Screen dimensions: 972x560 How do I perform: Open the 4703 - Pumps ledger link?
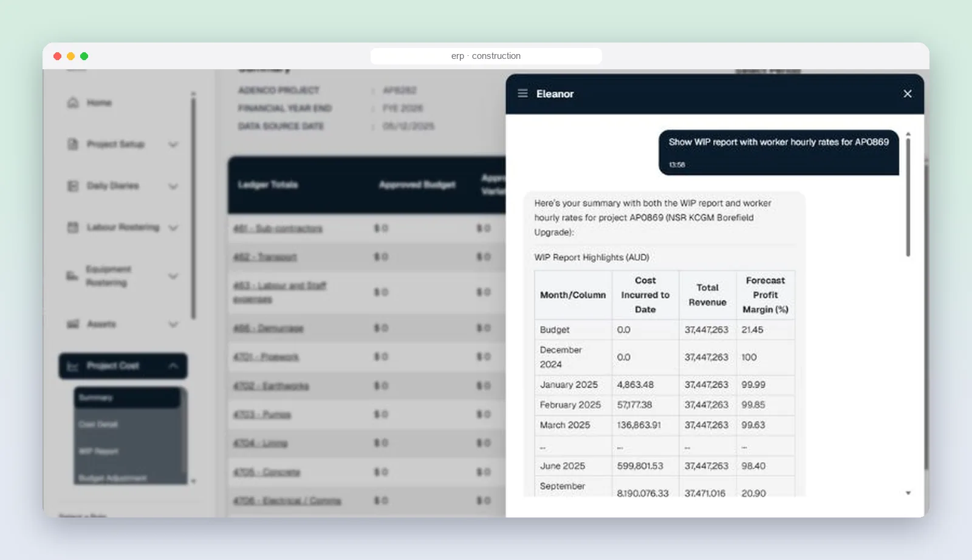[x=262, y=414]
